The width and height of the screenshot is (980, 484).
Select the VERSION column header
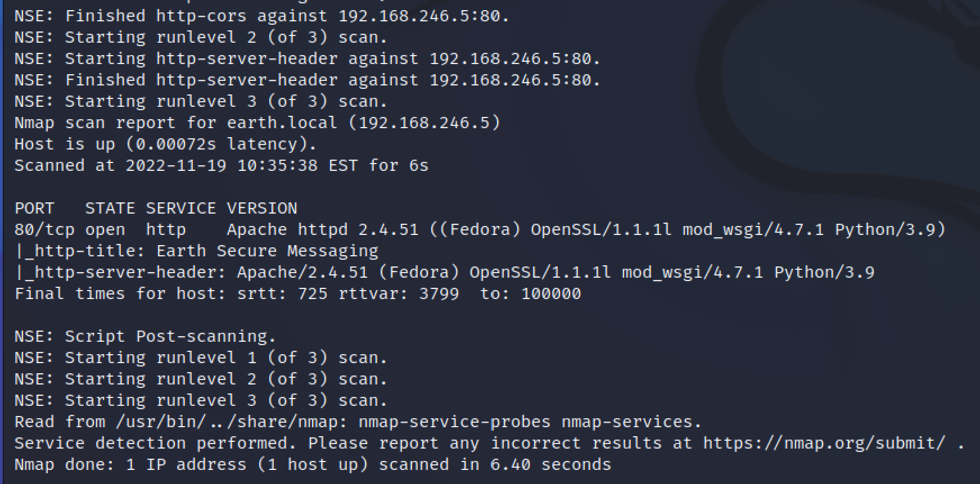[262, 208]
